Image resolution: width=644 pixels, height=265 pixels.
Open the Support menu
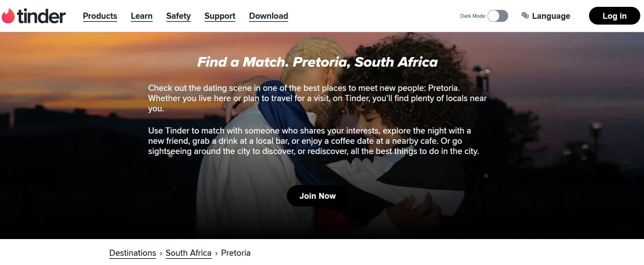[220, 16]
